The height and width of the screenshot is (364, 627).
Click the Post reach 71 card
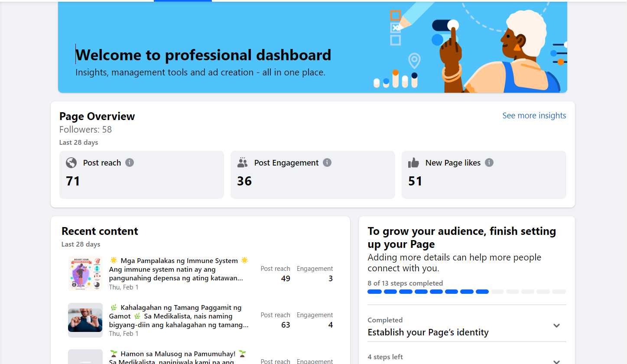pos(142,175)
